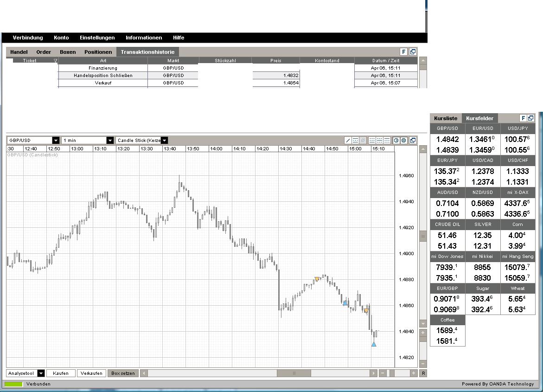Switch to the Kursliste tab
543x392 pixels.
446,118
